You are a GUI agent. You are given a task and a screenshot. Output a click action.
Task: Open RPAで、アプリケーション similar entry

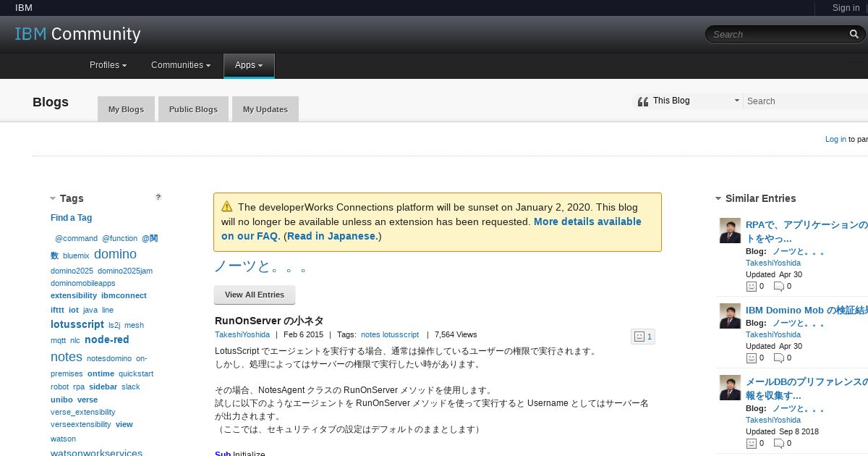[807, 232]
